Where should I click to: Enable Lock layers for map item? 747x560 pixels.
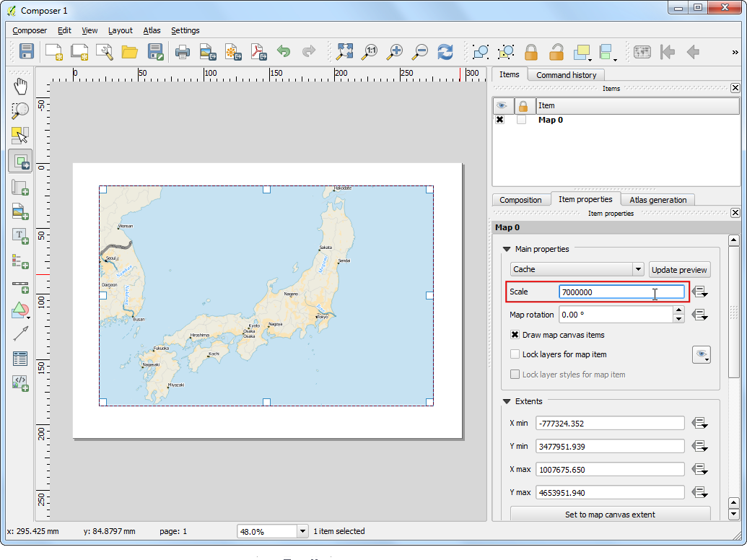pyautogui.click(x=515, y=354)
